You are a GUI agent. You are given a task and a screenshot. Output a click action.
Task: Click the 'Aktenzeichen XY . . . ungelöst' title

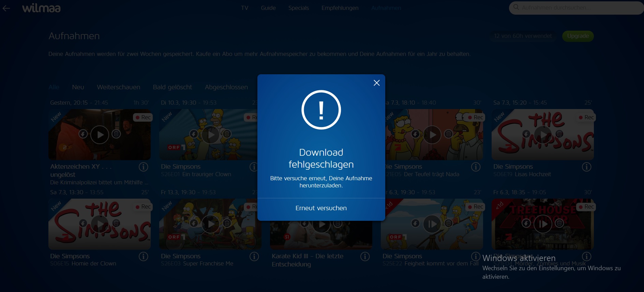[81, 170]
